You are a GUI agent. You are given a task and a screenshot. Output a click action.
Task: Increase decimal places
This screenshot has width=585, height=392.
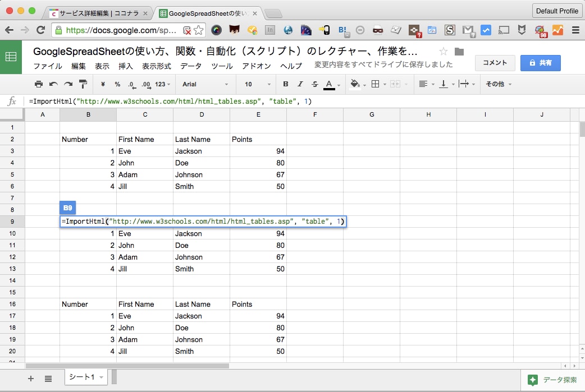point(146,85)
